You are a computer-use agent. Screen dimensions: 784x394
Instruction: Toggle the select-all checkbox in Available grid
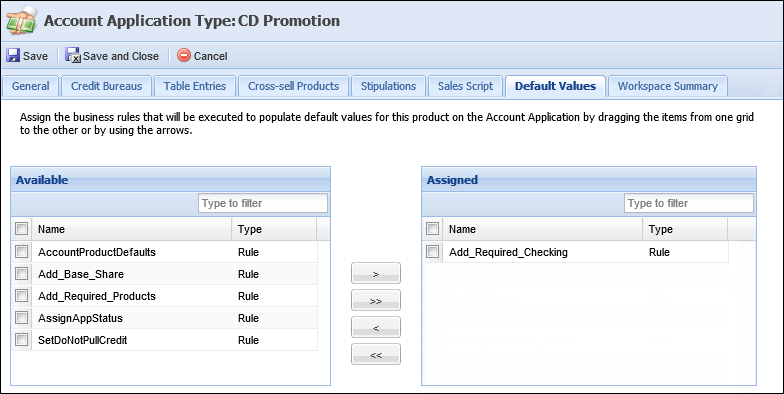tap(22, 228)
